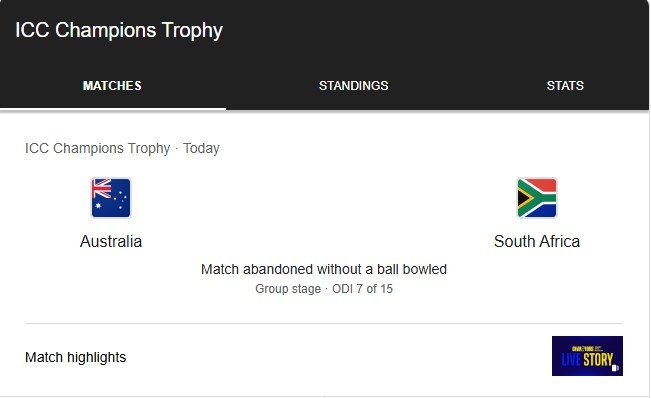
Task: Click ICC Champions Trophy Today subtitle
Action: tap(122, 148)
